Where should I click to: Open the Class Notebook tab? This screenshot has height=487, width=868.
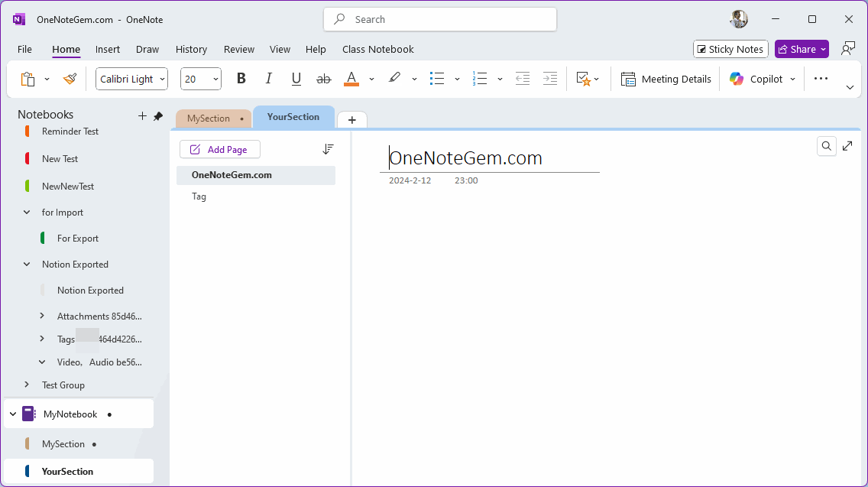tap(378, 49)
